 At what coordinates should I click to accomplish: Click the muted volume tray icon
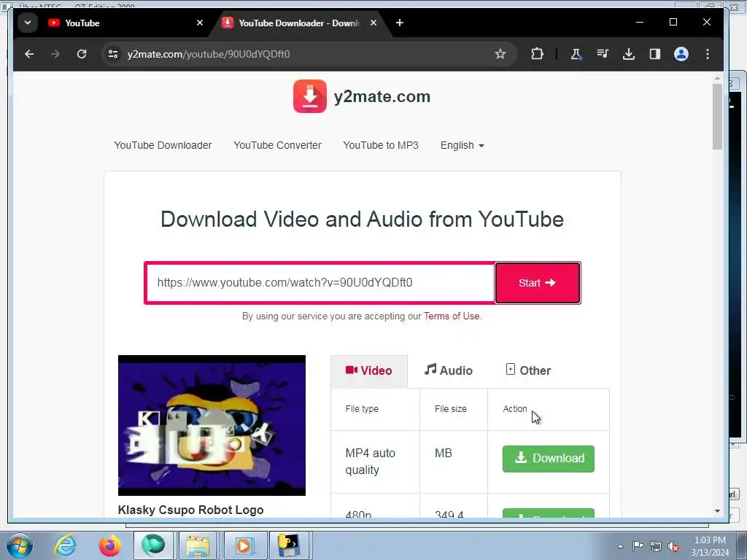[x=673, y=547]
